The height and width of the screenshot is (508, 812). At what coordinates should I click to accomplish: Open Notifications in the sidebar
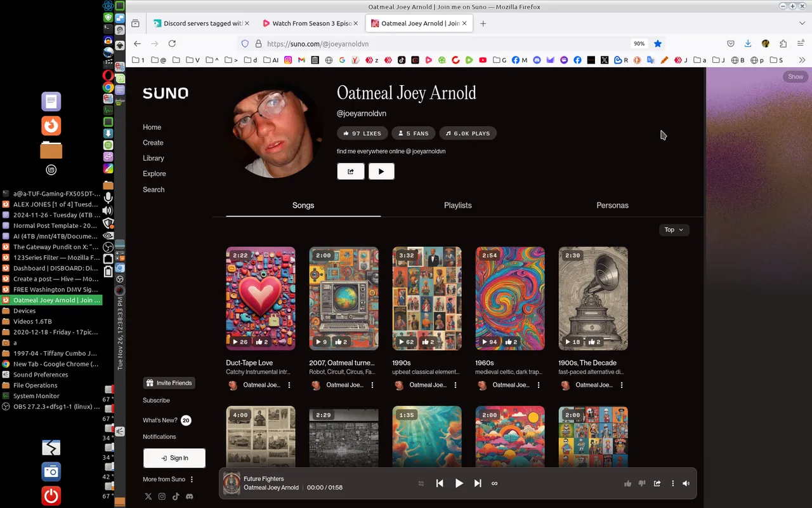tap(159, 437)
